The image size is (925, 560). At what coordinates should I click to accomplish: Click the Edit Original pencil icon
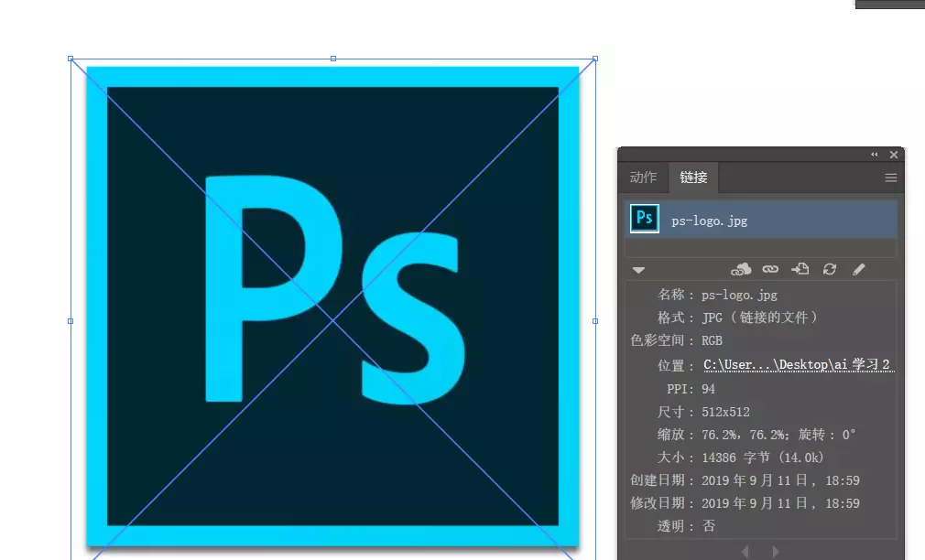click(x=858, y=269)
